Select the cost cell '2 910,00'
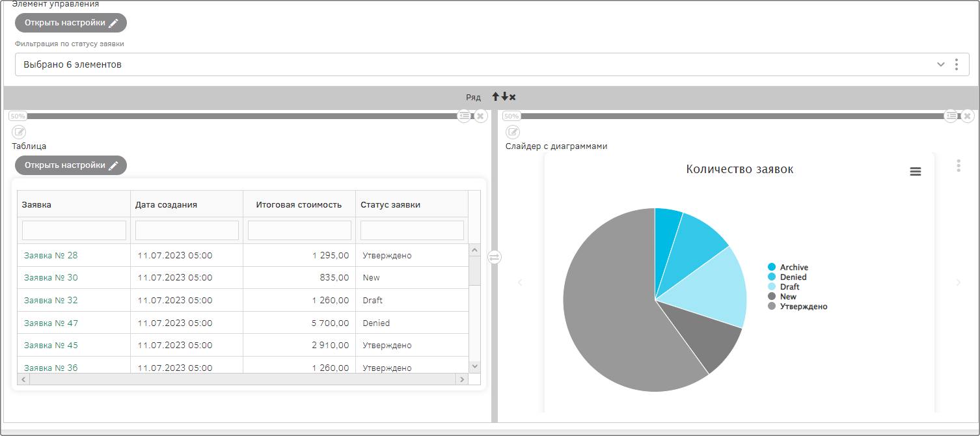This screenshot has height=436, width=980. [x=299, y=346]
